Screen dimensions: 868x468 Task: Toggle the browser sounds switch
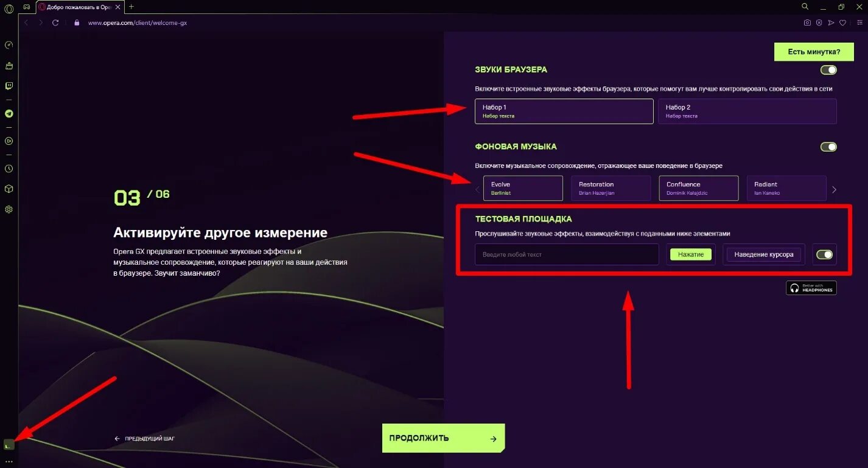coord(828,70)
